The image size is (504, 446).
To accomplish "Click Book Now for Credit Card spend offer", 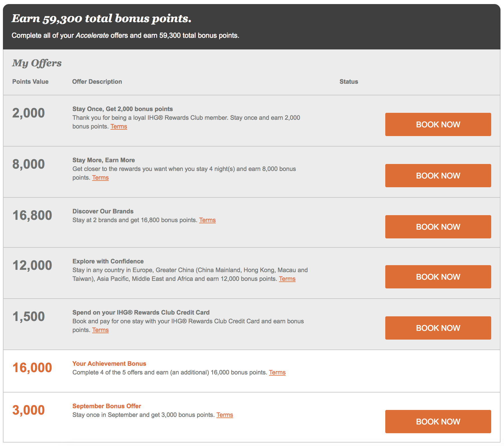I will 438,328.
